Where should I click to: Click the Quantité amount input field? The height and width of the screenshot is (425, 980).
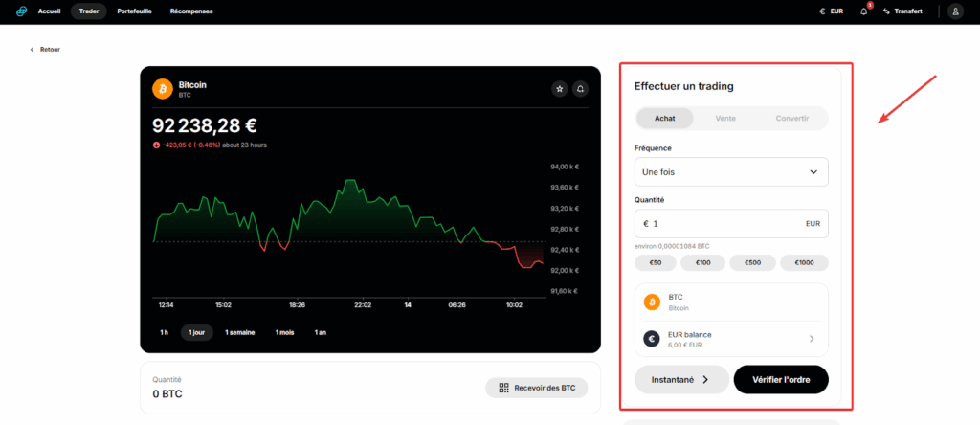[731, 223]
